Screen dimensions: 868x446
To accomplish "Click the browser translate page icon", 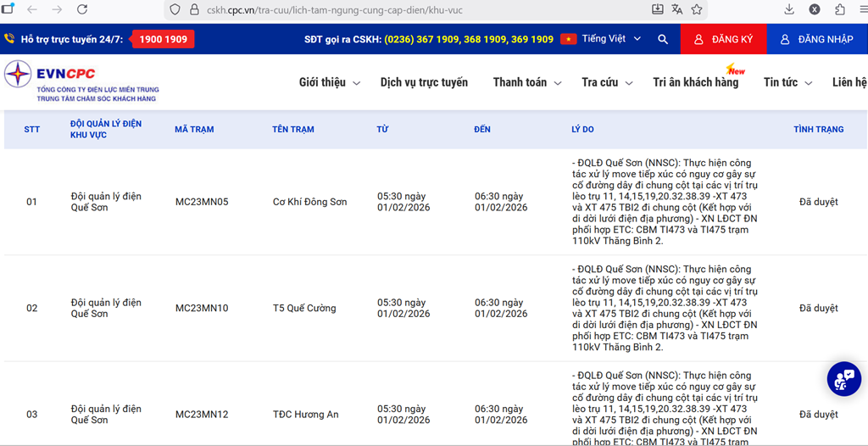I will [x=677, y=9].
